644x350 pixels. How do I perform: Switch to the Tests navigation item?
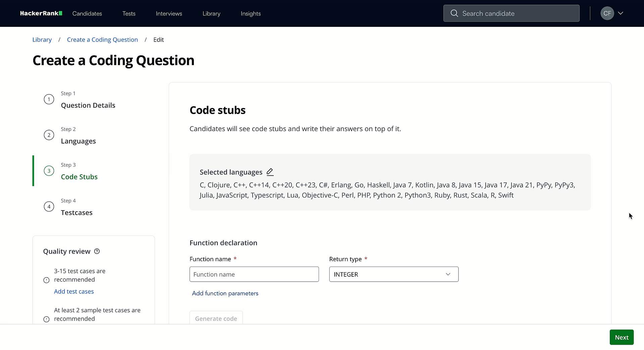[x=128, y=13]
